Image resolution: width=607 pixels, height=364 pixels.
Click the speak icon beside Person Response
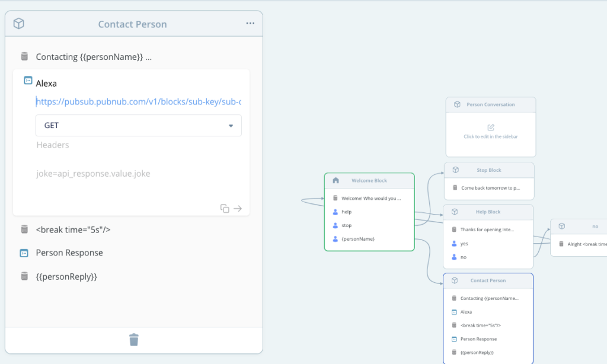(x=24, y=253)
